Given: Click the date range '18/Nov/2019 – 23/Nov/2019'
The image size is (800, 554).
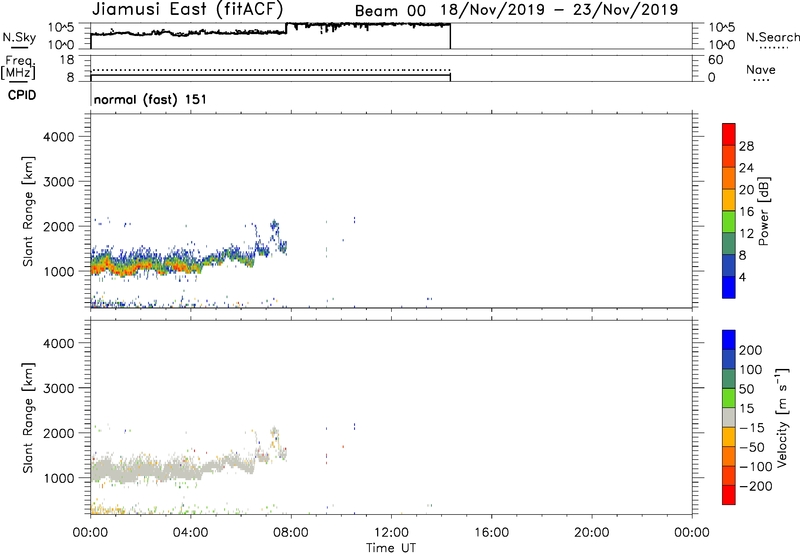Looking at the screenshot, I should coord(559,10).
